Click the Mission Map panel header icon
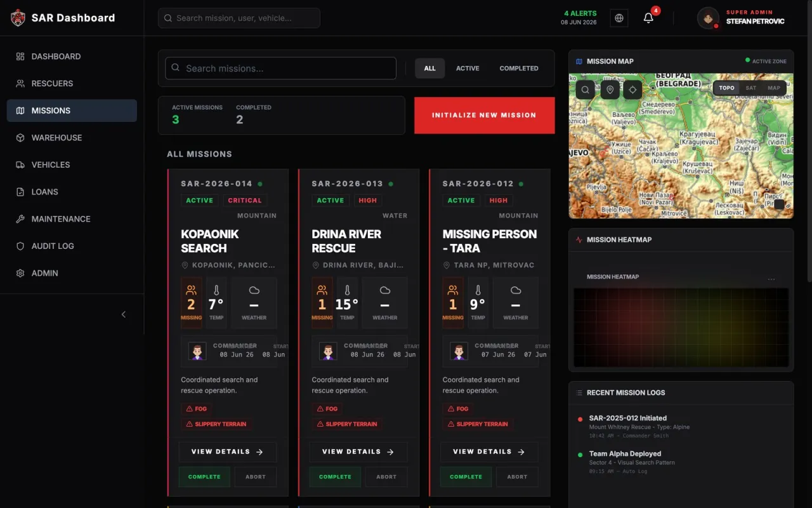 (x=579, y=62)
